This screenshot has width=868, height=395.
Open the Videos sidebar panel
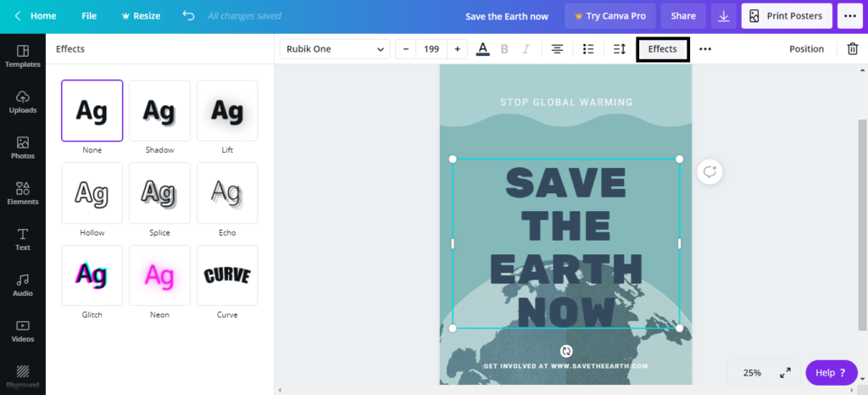pos(23,331)
